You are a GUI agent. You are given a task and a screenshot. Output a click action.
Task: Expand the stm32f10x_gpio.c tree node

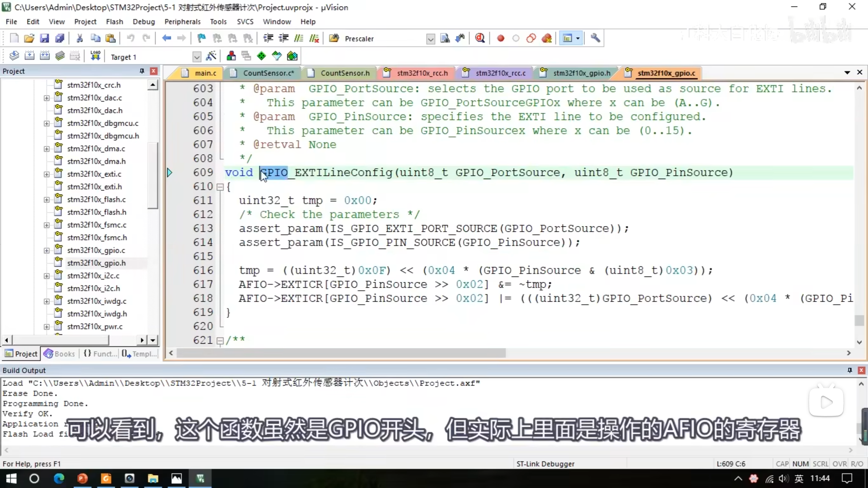pos(46,250)
